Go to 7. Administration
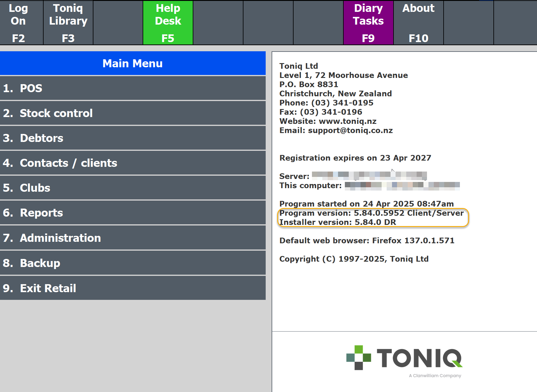537x392 pixels. [133, 238]
